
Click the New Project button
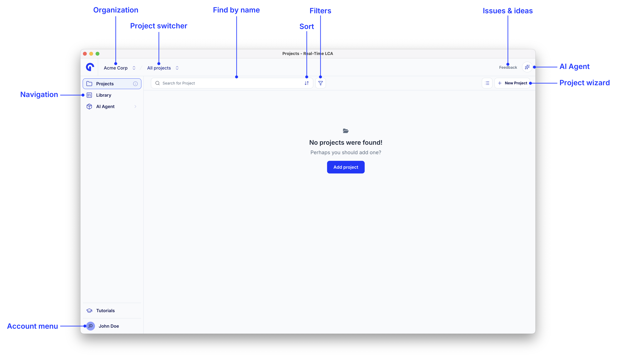tap(512, 83)
